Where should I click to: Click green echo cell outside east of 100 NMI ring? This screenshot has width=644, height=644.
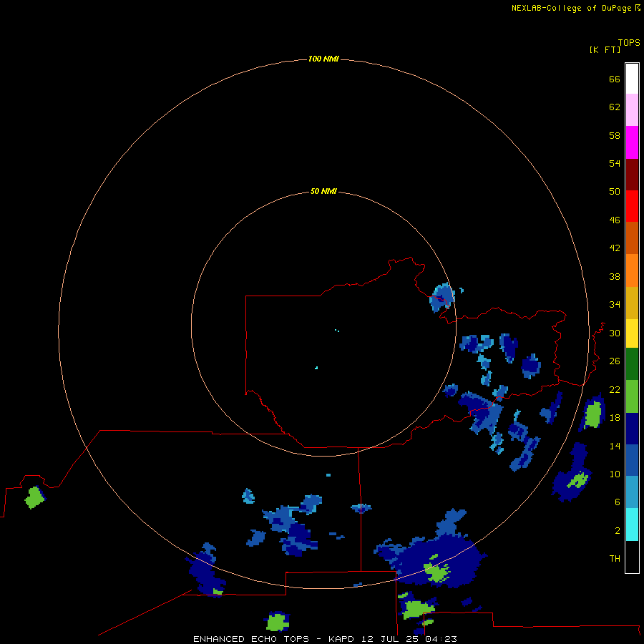pos(592,415)
